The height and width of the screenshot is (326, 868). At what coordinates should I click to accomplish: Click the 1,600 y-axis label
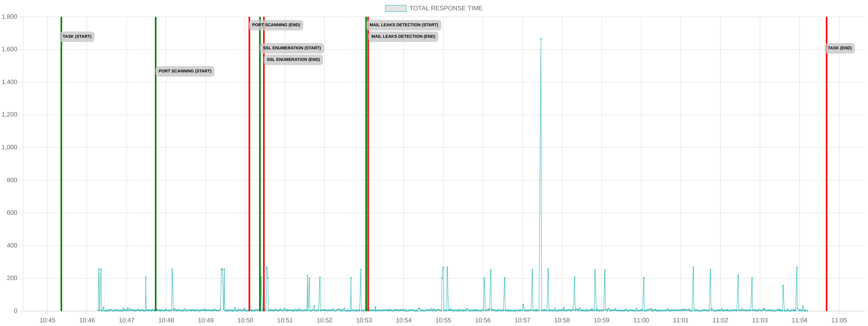[x=9, y=49]
